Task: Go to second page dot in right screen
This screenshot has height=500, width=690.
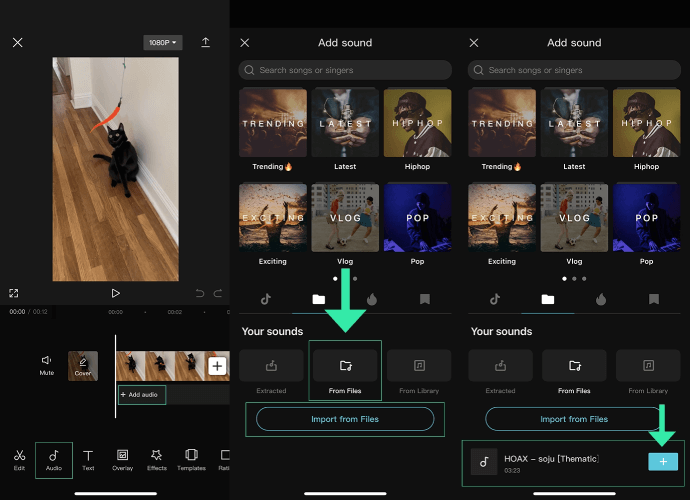Action: 574,279
